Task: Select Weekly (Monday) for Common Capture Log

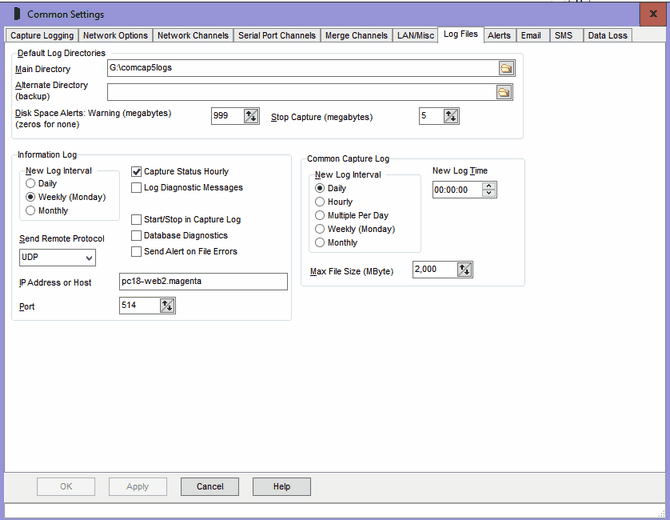Action: click(x=320, y=229)
